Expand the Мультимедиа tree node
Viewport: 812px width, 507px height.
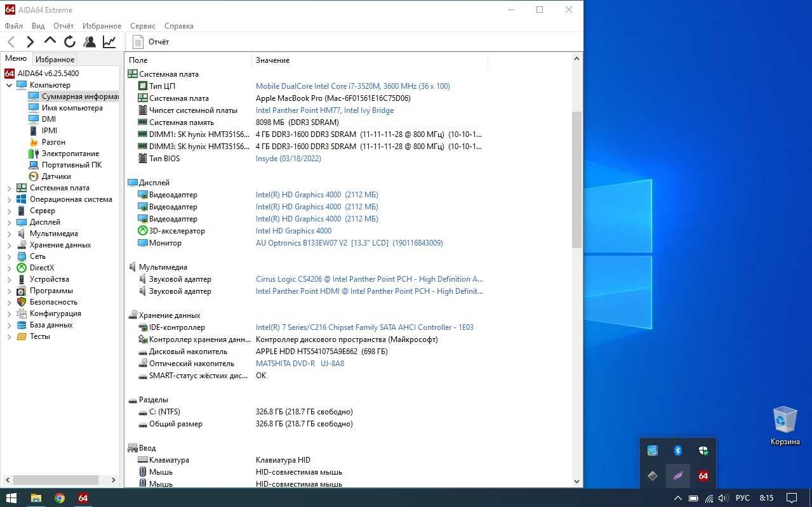pos(10,234)
